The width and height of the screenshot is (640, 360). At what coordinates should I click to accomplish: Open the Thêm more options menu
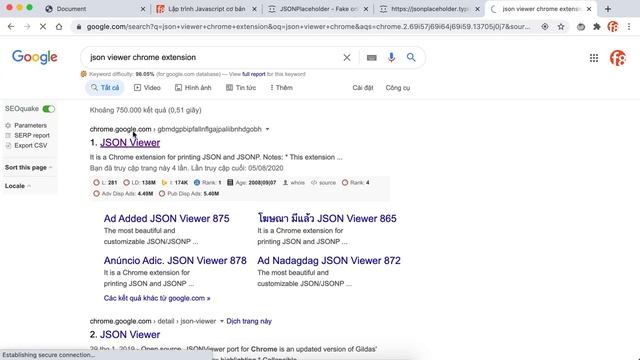(x=282, y=88)
